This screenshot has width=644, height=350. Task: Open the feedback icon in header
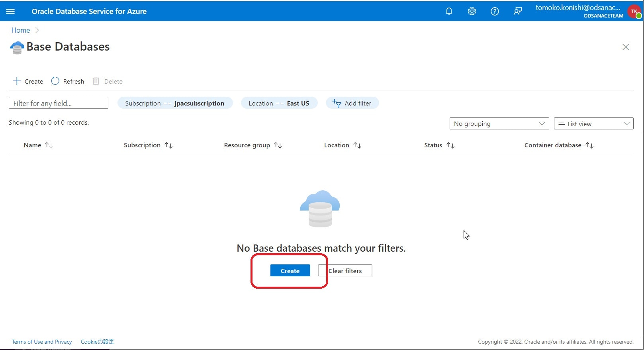[517, 11]
